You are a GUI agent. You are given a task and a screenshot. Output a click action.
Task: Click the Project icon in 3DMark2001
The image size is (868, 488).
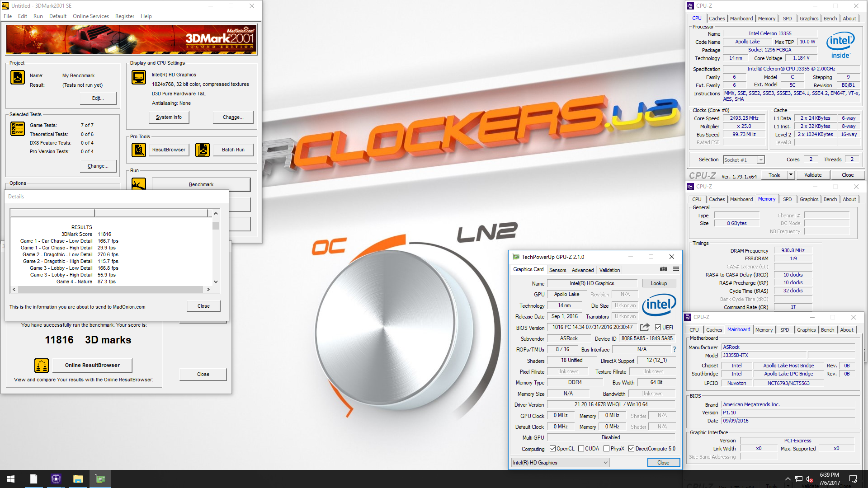(x=18, y=77)
